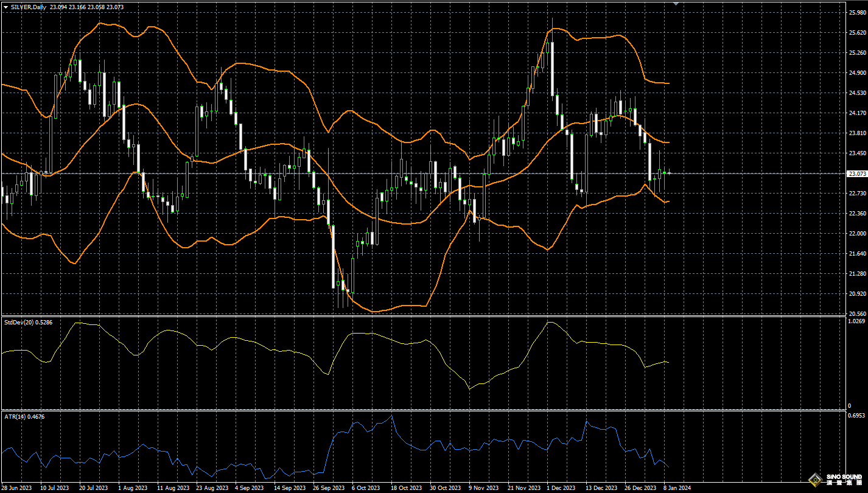Click the highlighted current price label 23.073
Image resolution: width=868 pixels, height=493 pixels.
pos(856,173)
